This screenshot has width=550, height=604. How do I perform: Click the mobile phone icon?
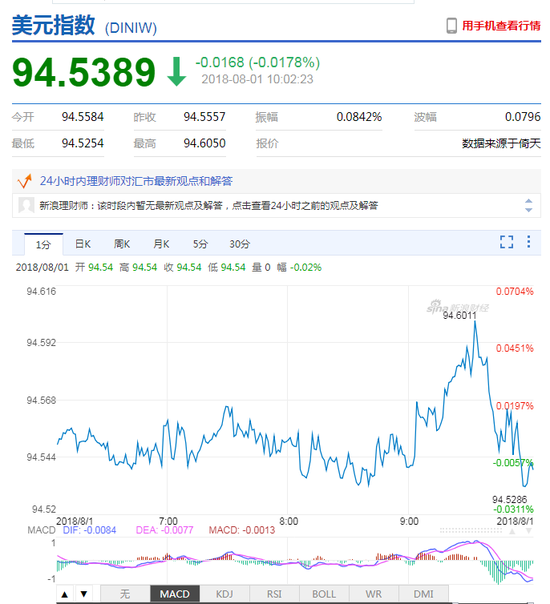451,26
